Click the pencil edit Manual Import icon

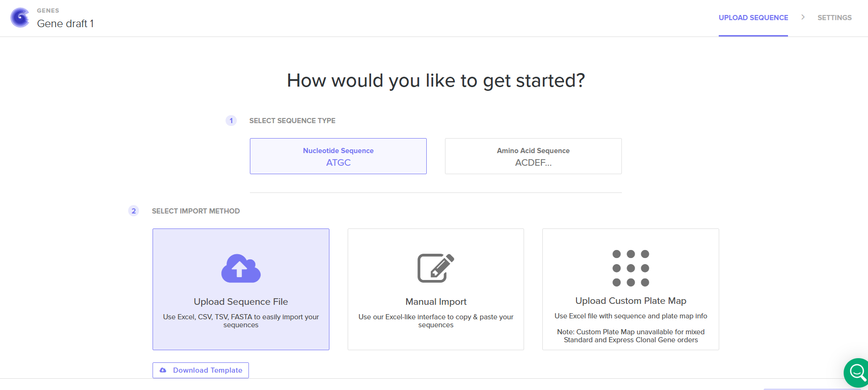click(436, 268)
